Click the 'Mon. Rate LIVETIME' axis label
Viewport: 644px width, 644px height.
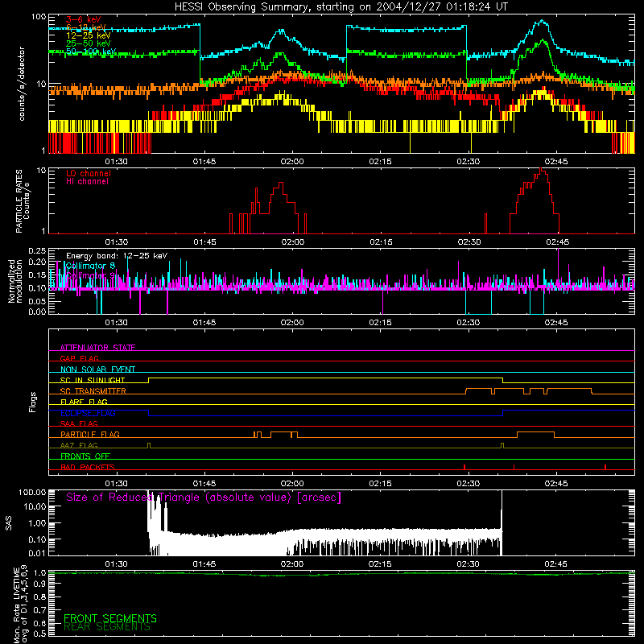click(16, 605)
